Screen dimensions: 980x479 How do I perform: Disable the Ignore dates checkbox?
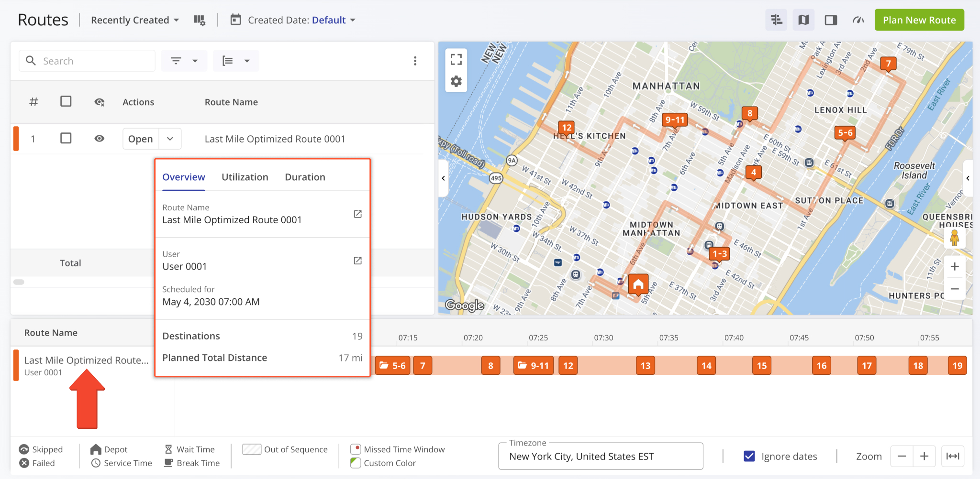click(748, 456)
